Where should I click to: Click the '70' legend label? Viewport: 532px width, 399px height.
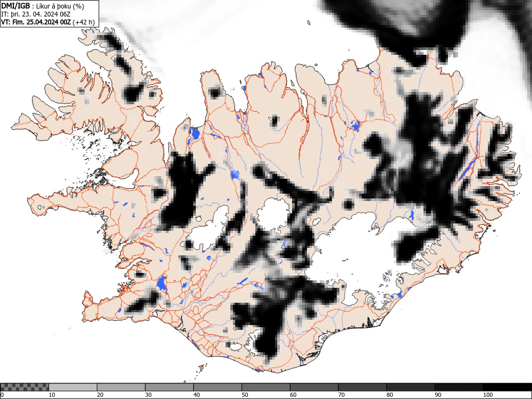pos(341,395)
